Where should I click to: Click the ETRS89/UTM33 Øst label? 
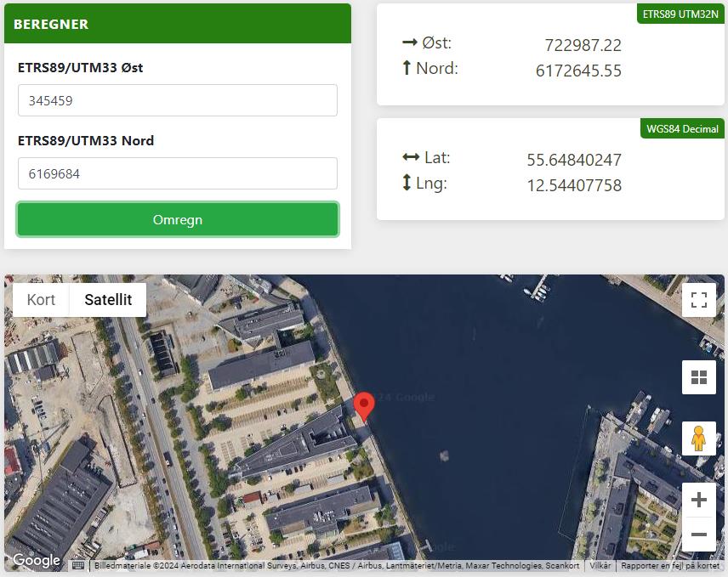click(x=80, y=68)
